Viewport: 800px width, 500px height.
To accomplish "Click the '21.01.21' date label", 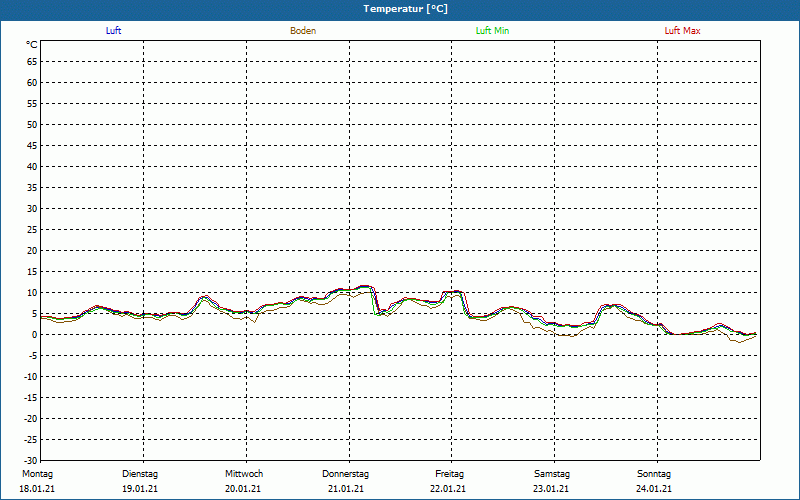I will [346, 489].
